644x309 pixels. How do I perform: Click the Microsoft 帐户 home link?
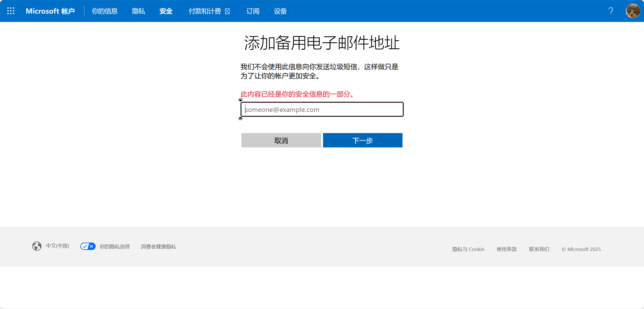pos(50,11)
